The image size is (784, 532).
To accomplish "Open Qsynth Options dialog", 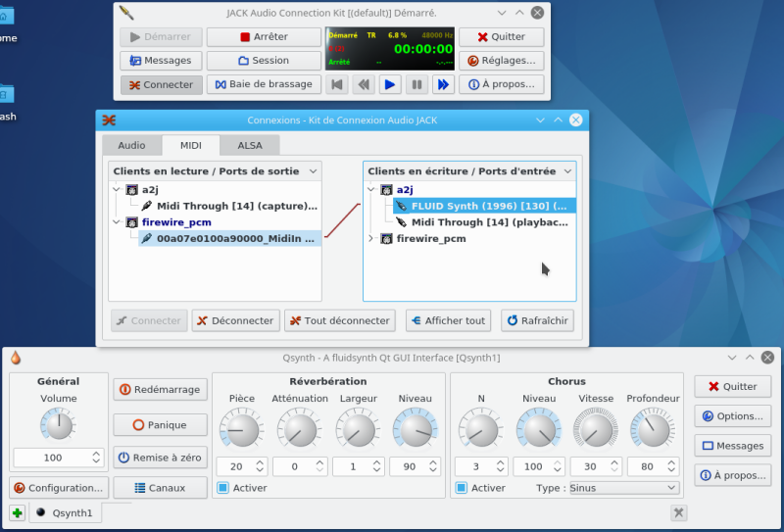I will (x=732, y=416).
